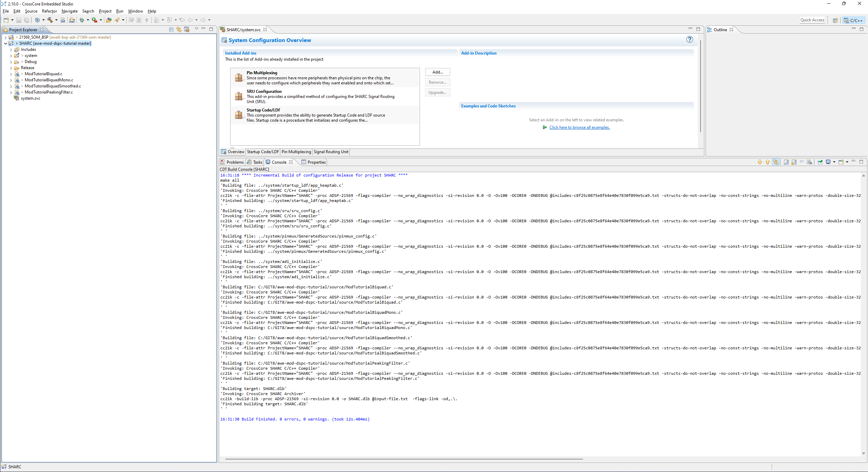
Task: Click the browse all examples link
Action: pos(579,127)
